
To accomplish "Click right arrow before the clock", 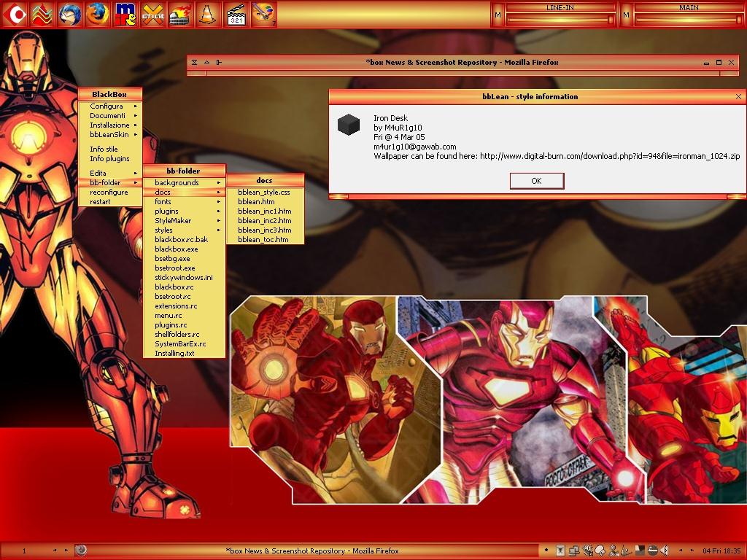I will tap(692, 551).
